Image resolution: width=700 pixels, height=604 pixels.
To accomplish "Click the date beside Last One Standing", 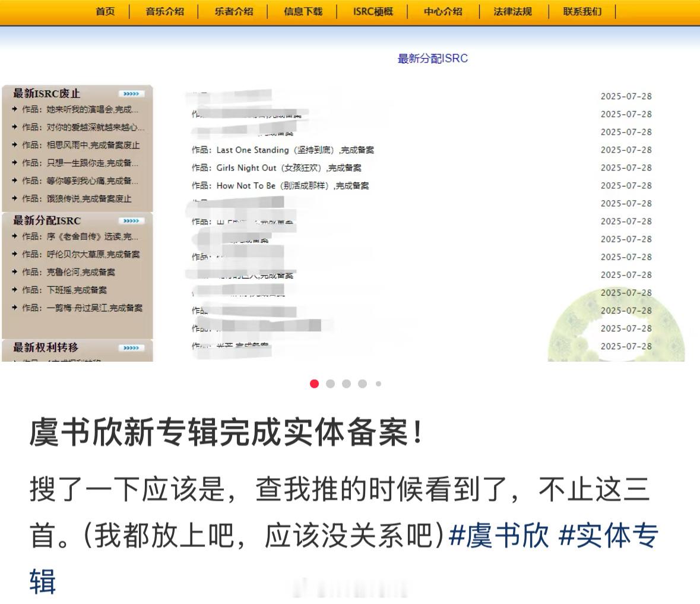I will [x=626, y=150].
